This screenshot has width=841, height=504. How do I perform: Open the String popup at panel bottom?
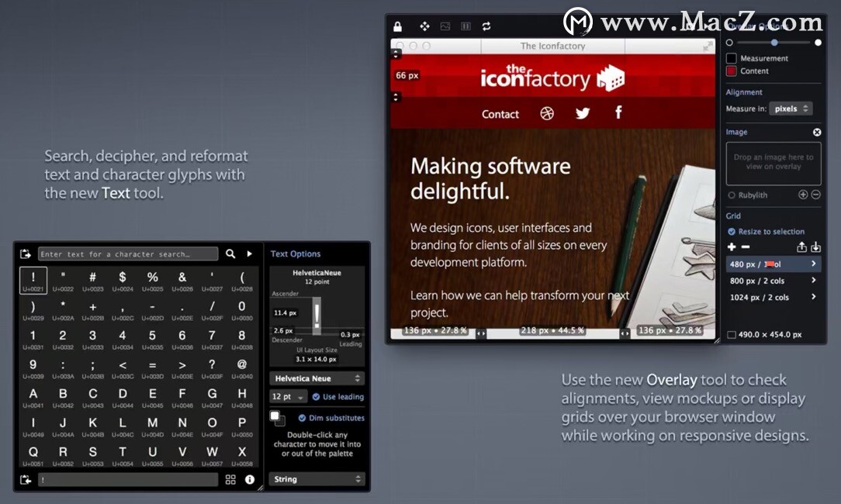[x=317, y=479]
